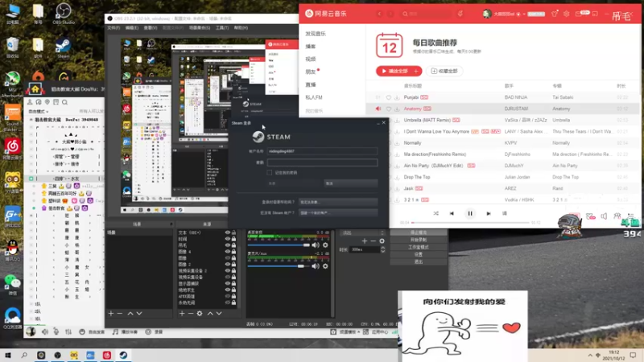Screen dimensions: 644x362
Task: Open YY channel mode dropdown 自由模式
Action: click(38, 111)
